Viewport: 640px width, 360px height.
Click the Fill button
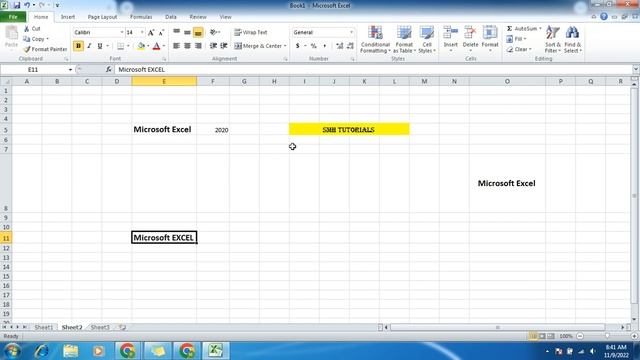tap(516, 39)
